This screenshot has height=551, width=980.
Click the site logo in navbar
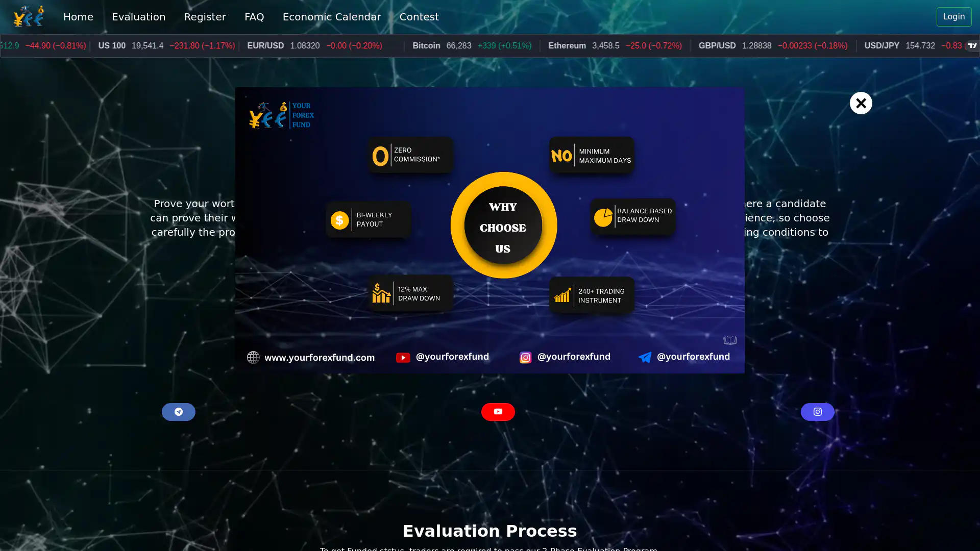(x=29, y=16)
